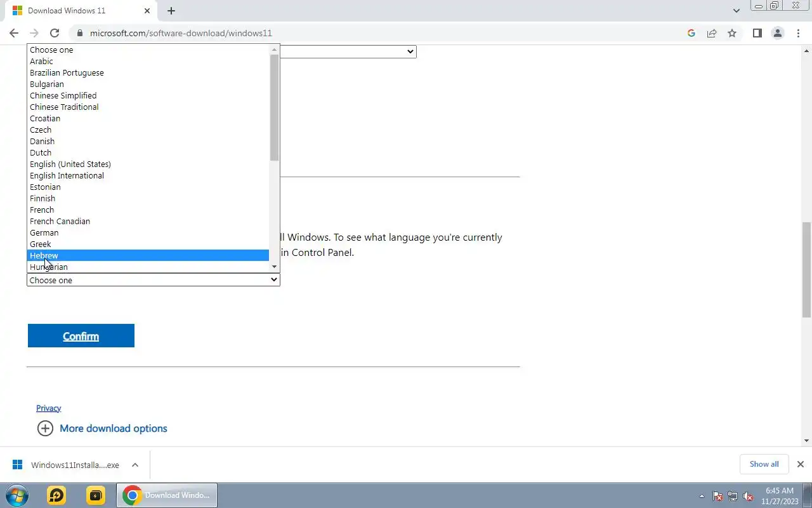
Task: Open the Chrome profile avatar
Action: click(x=777, y=33)
